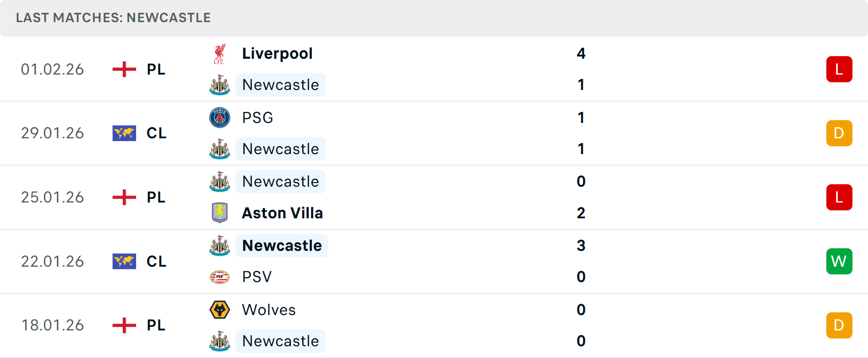
Task: Click the 22.01.26 match date
Action: coord(52,261)
